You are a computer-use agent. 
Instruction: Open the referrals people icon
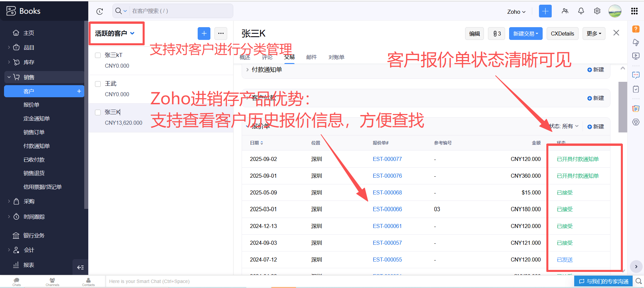click(565, 11)
